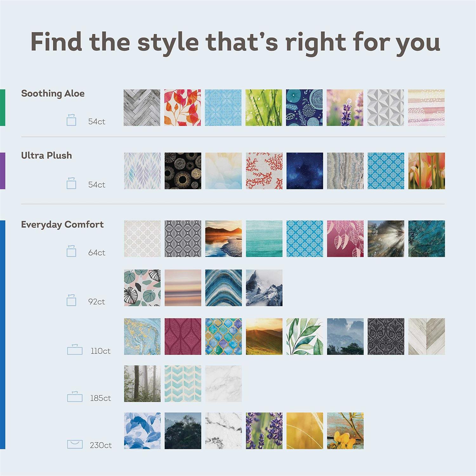The height and width of the screenshot is (476, 476).
Task: Click the wide box icon beside 185ct
Action: pos(75,397)
